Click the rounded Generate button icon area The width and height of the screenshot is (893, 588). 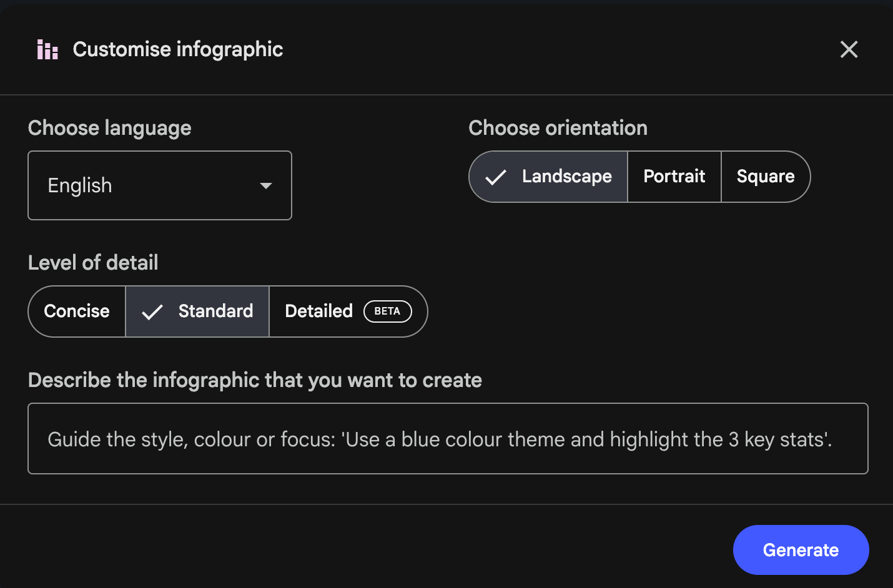point(801,550)
